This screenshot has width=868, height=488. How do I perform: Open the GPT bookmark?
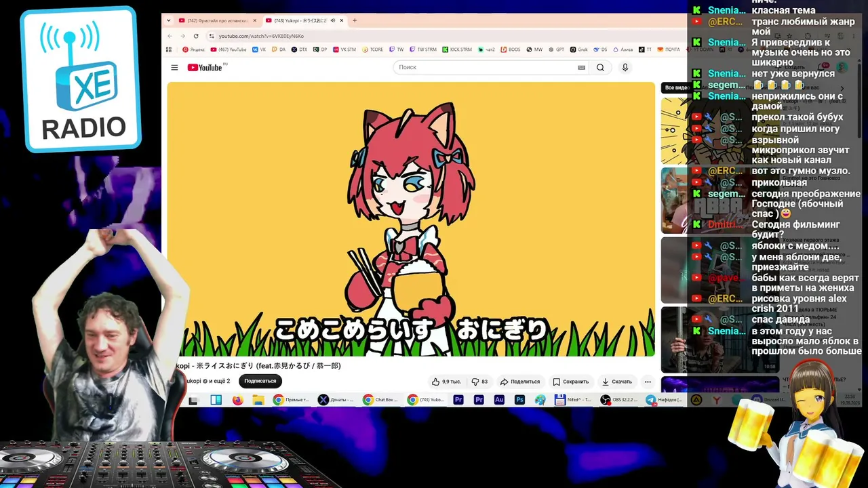[x=556, y=49]
